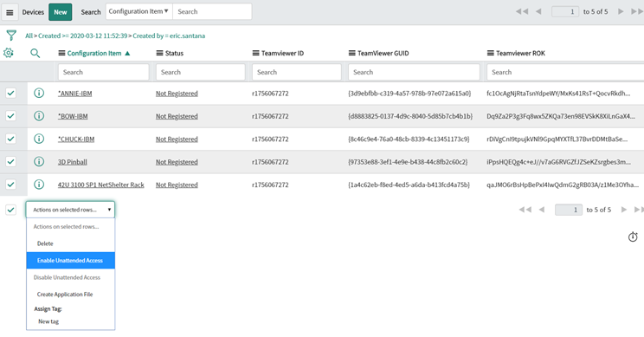This screenshot has height=337, width=644.
Task: Click the New button
Action: [61, 12]
